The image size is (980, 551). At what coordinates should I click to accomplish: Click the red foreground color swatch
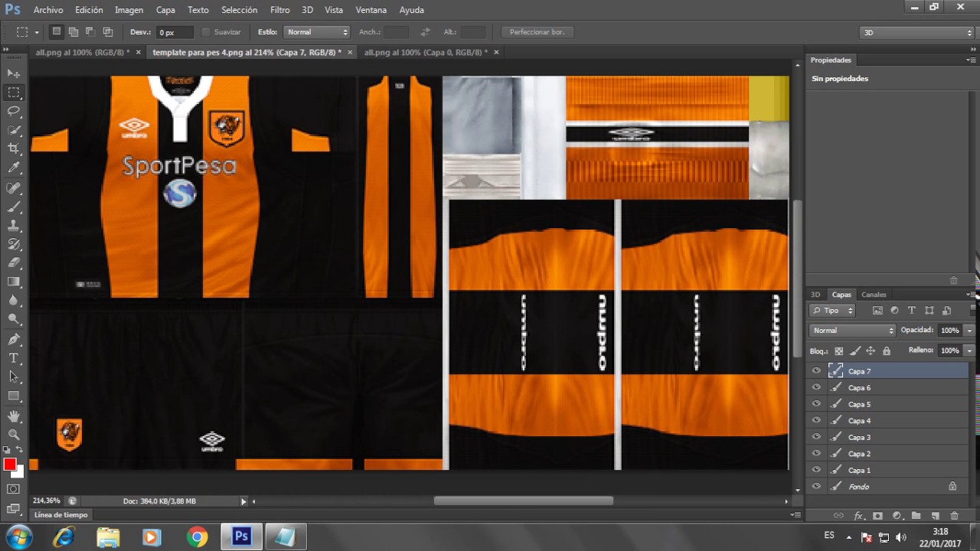[9, 465]
